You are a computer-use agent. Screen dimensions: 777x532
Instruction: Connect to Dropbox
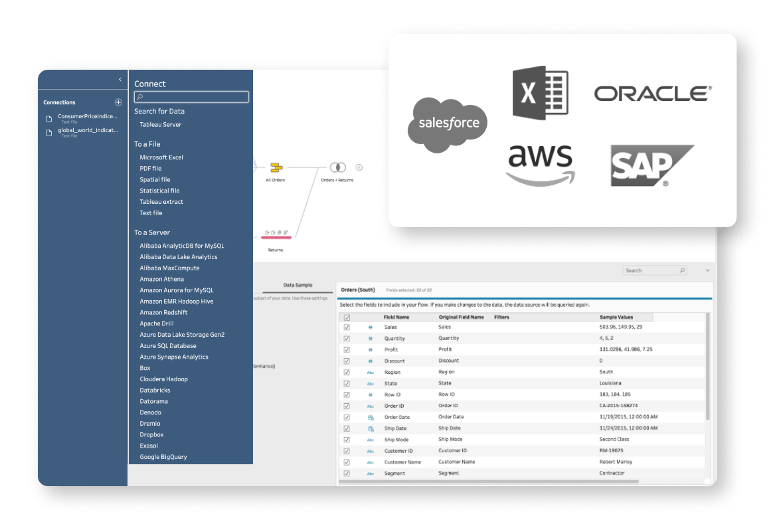tap(151, 435)
